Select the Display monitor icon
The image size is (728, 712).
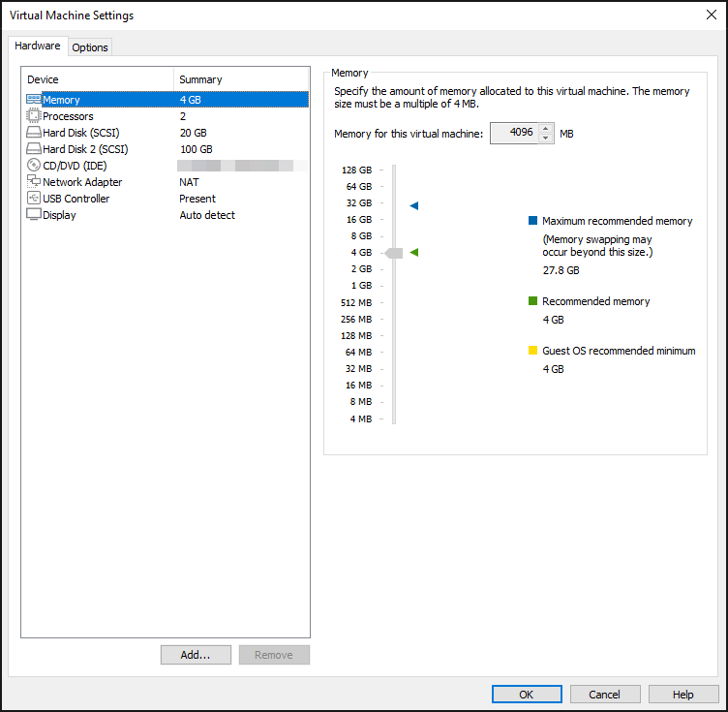point(34,215)
